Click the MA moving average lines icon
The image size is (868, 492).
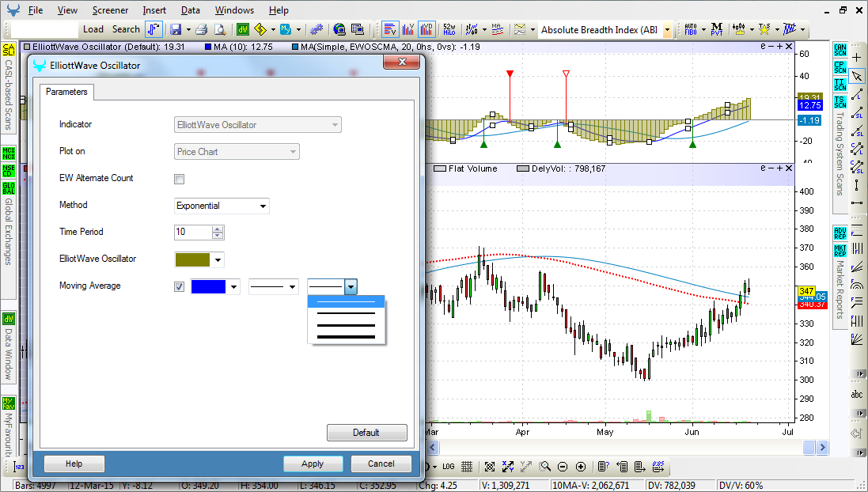pyautogui.click(x=497, y=29)
